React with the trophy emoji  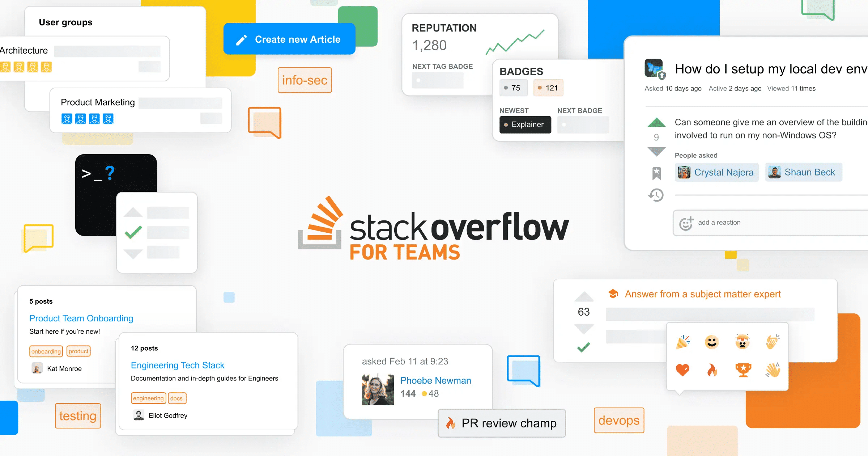743,370
